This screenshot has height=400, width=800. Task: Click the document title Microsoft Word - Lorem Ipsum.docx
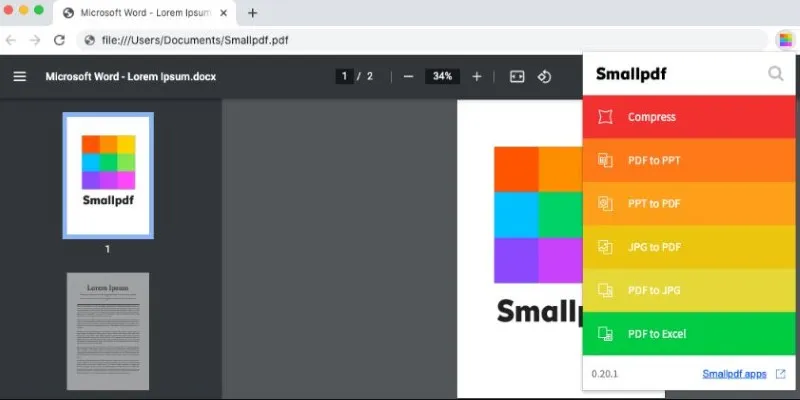click(x=131, y=77)
